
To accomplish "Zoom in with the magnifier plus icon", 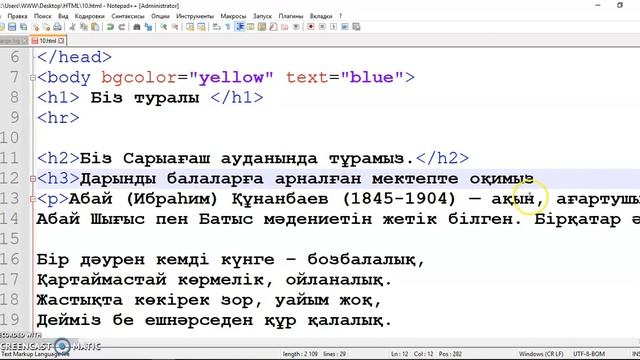I will point(164,27).
